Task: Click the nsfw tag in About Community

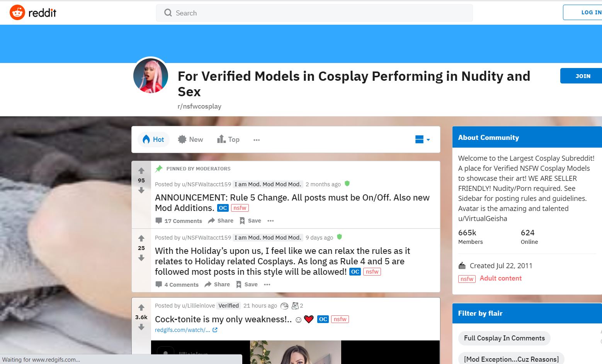Action: tap(467, 279)
